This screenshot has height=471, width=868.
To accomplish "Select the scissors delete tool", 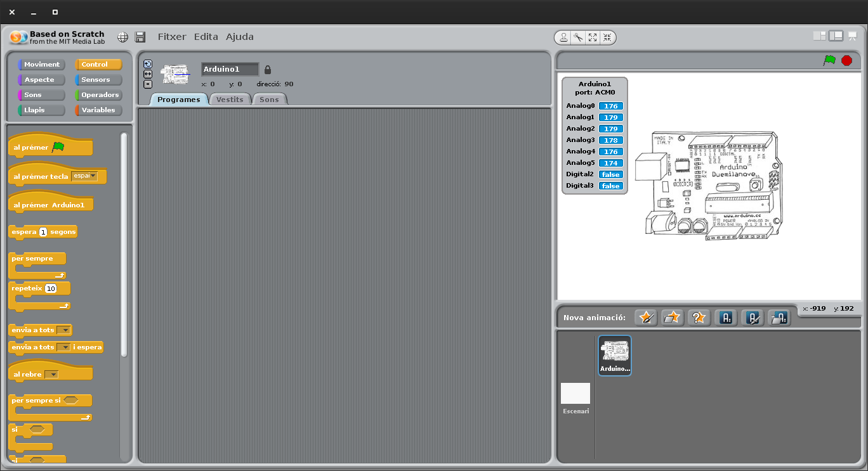I will point(578,37).
